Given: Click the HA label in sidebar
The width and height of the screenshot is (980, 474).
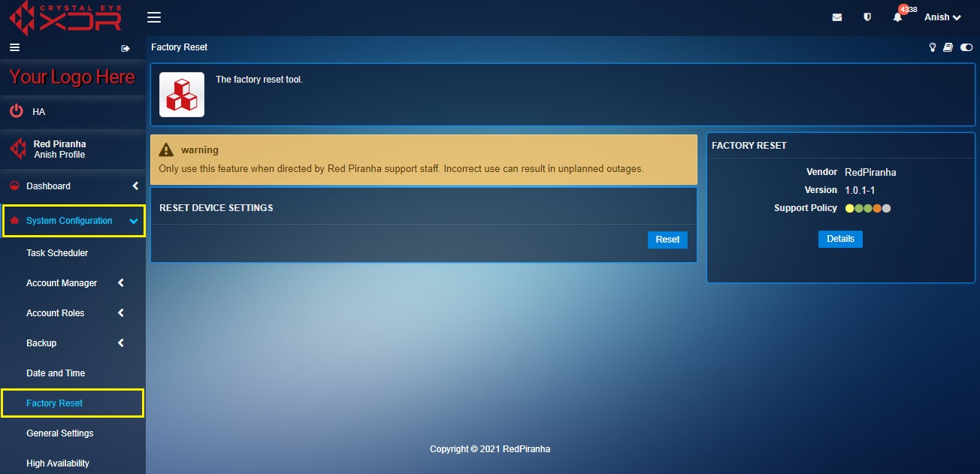Looking at the screenshot, I should [x=39, y=111].
